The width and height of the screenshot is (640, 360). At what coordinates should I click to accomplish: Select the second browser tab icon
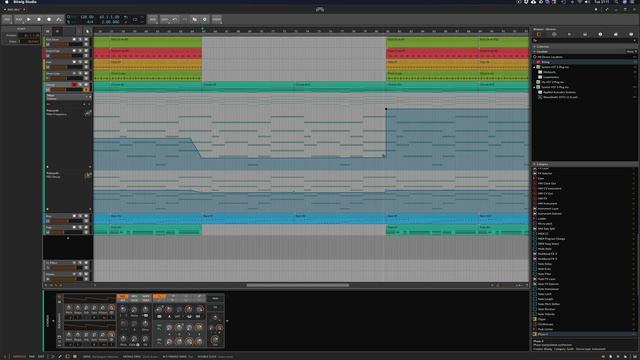click(x=554, y=35)
